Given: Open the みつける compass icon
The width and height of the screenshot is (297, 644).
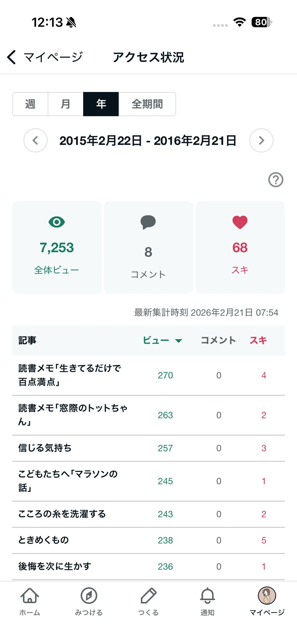Looking at the screenshot, I should (x=89, y=596).
